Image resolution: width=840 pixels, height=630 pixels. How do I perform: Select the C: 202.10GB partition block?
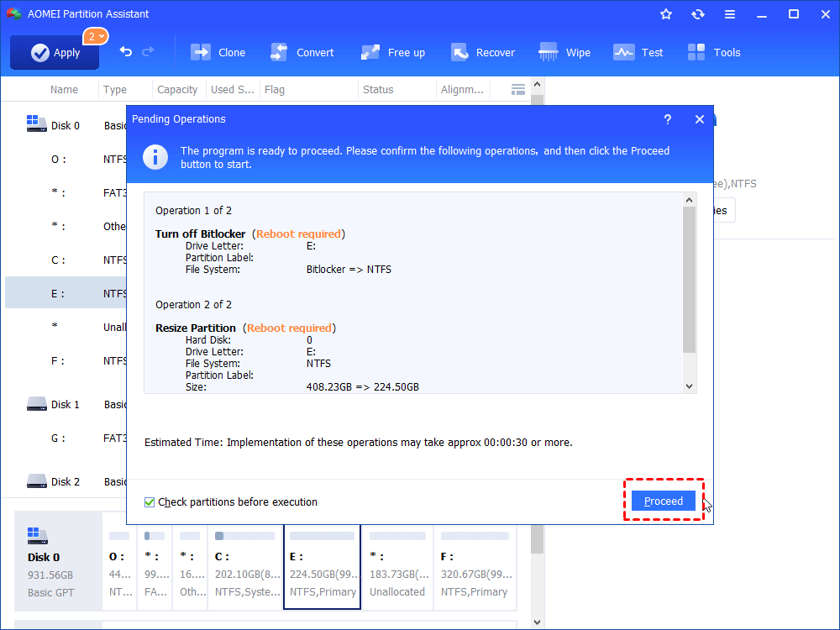coord(245,567)
